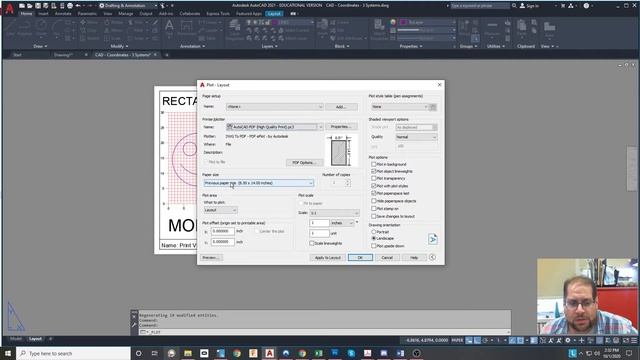Open the help question mark icon
Viewport: 640px width, 360px height.
[x=586, y=6]
